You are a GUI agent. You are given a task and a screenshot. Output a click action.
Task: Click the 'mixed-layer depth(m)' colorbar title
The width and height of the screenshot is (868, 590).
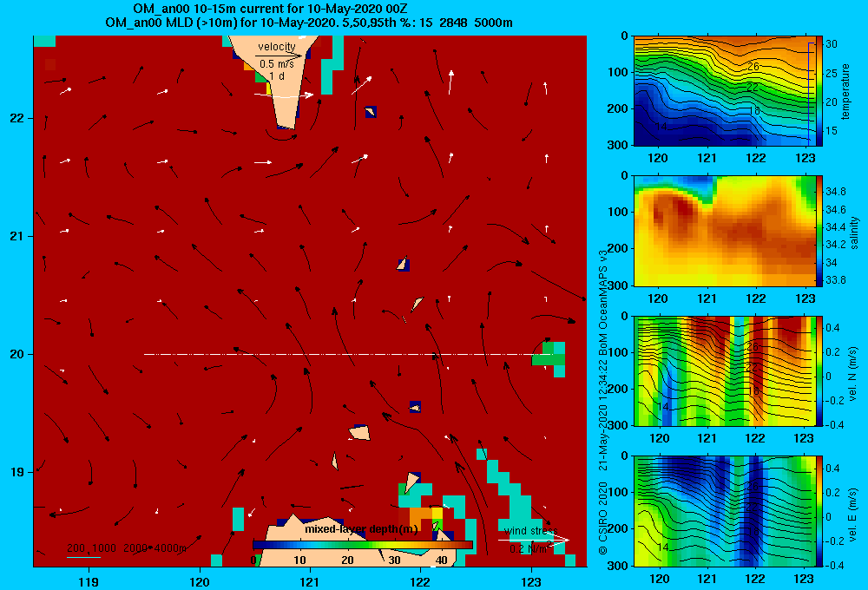[361, 529]
